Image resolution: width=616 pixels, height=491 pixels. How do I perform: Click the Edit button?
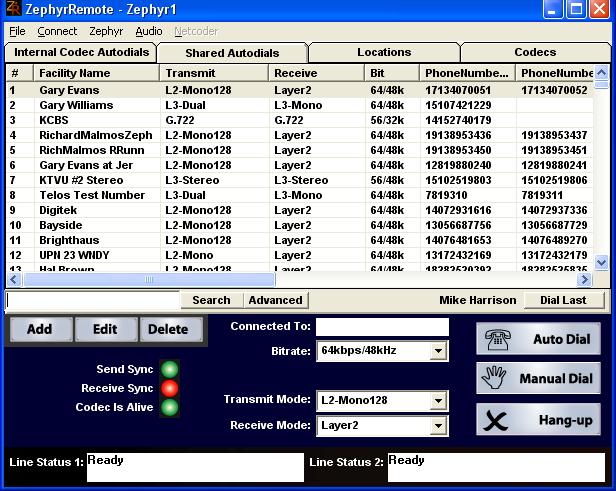[x=105, y=329]
